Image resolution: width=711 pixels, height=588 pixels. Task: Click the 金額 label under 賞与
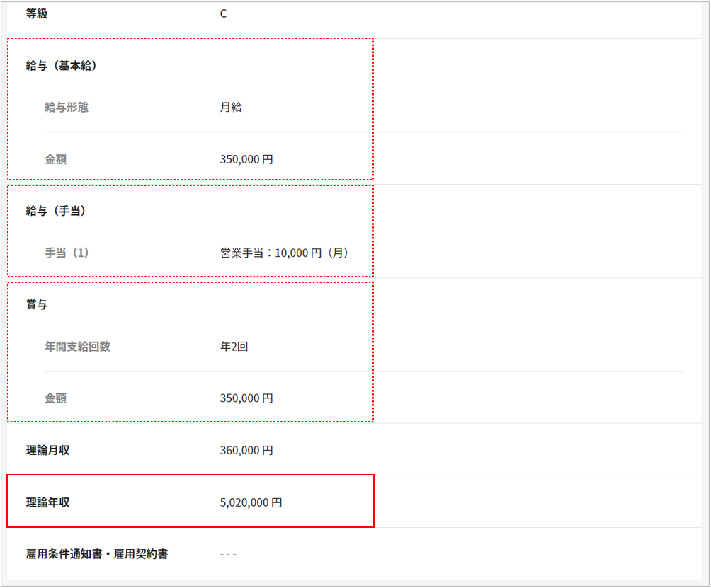tap(55, 398)
